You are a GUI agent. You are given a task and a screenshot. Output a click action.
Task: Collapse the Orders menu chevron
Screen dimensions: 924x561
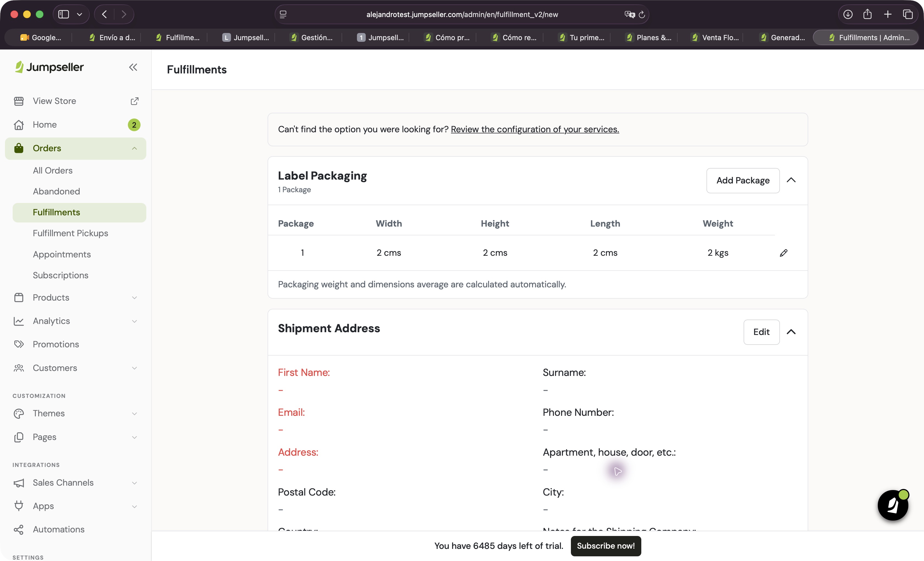click(x=134, y=148)
